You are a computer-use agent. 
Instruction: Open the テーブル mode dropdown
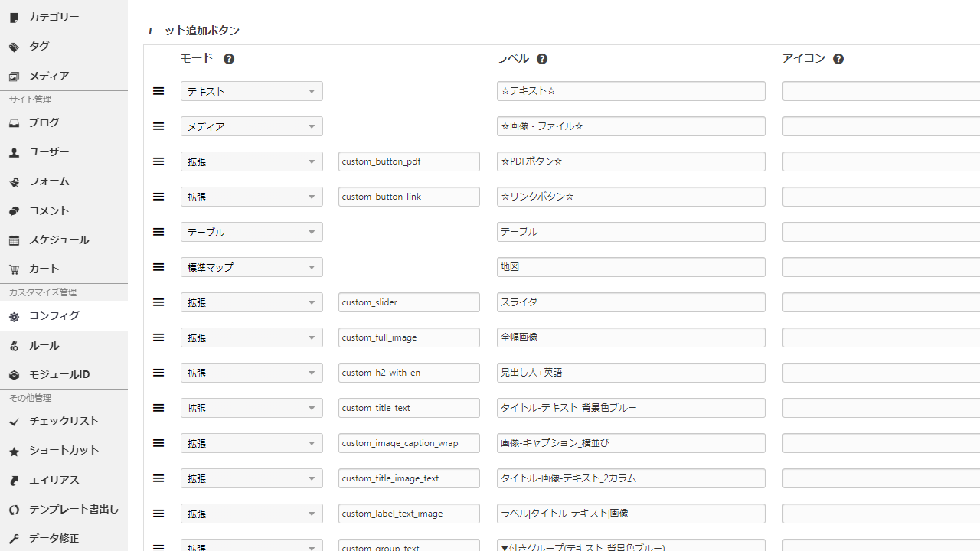(x=251, y=232)
